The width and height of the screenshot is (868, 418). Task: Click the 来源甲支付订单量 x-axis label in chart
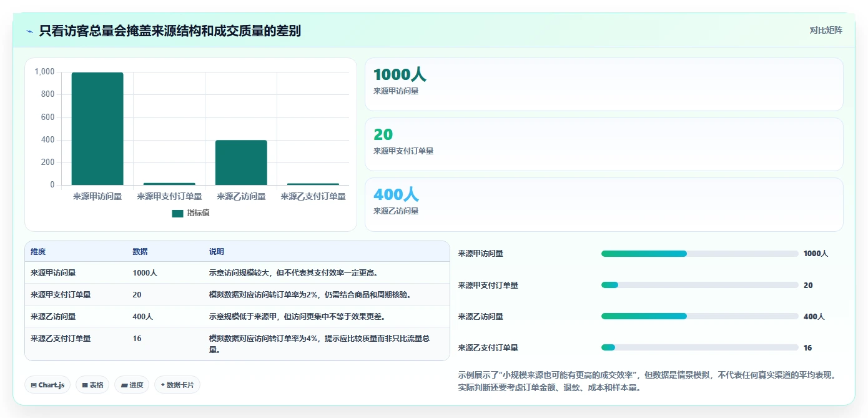pos(169,196)
